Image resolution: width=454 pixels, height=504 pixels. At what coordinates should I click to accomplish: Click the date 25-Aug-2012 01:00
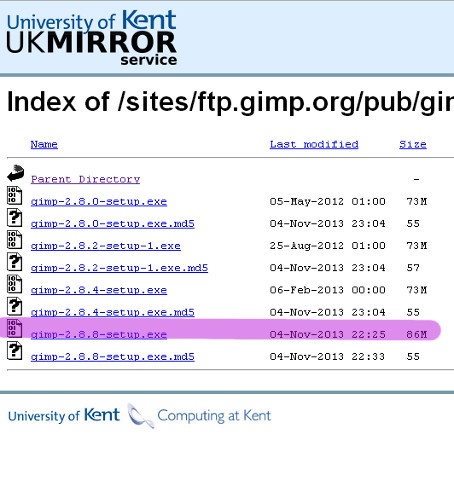tap(328, 246)
